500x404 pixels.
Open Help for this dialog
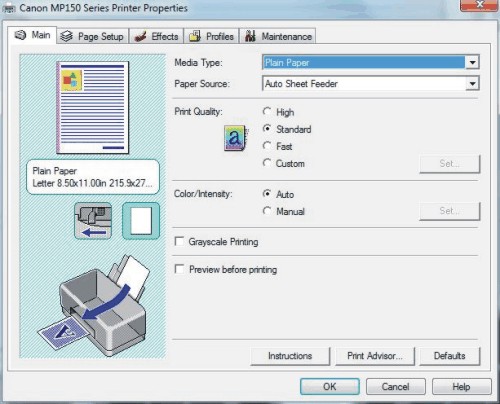tap(461, 387)
